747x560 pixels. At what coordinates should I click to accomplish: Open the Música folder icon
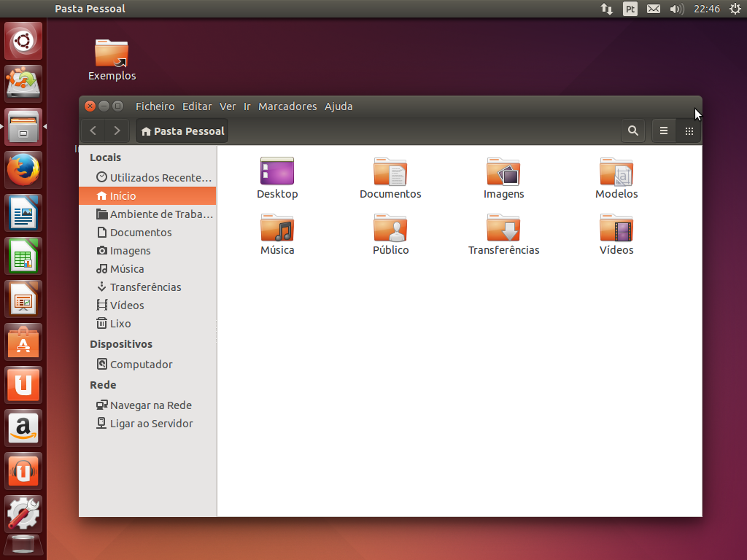277,228
